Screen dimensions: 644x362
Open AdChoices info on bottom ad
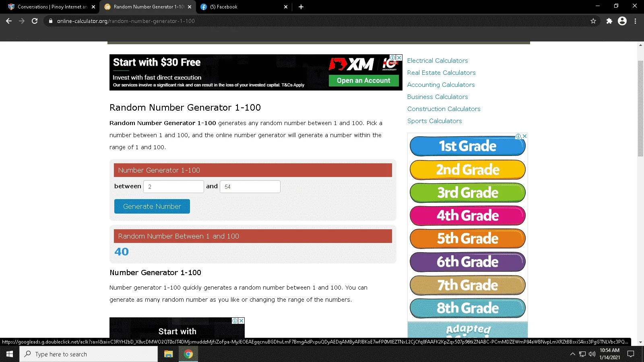click(x=235, y=321)
